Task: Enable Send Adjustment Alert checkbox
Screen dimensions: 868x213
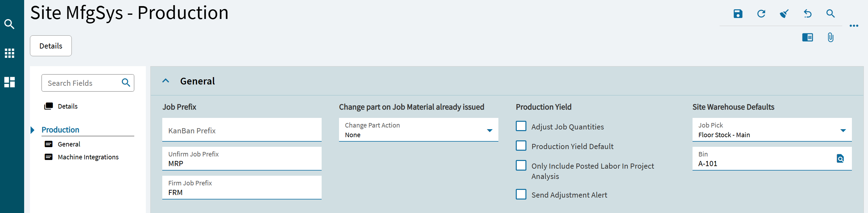Action: (x=521, y=194)
